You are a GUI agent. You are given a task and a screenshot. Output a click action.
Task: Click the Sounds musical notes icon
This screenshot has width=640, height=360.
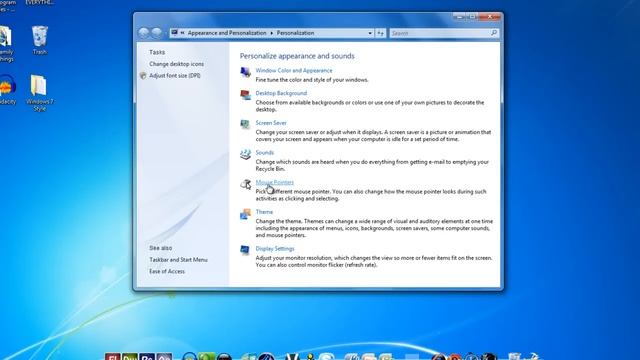point(245,154)
